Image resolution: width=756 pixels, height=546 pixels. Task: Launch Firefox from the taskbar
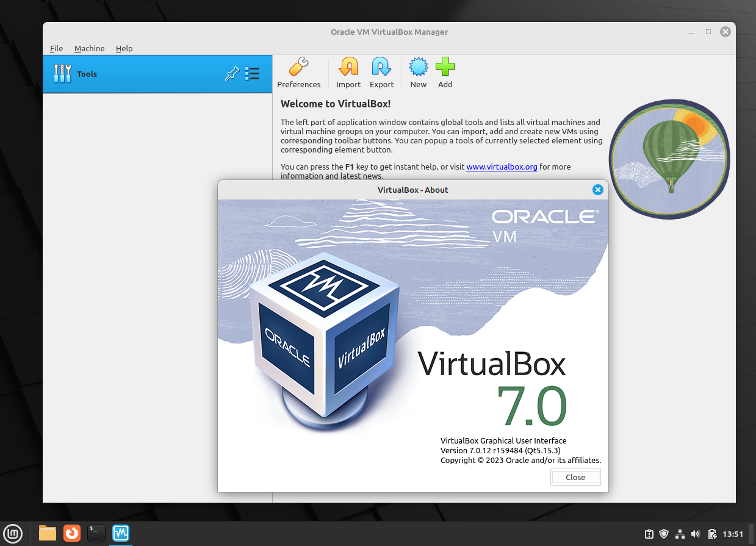(72, 533)
